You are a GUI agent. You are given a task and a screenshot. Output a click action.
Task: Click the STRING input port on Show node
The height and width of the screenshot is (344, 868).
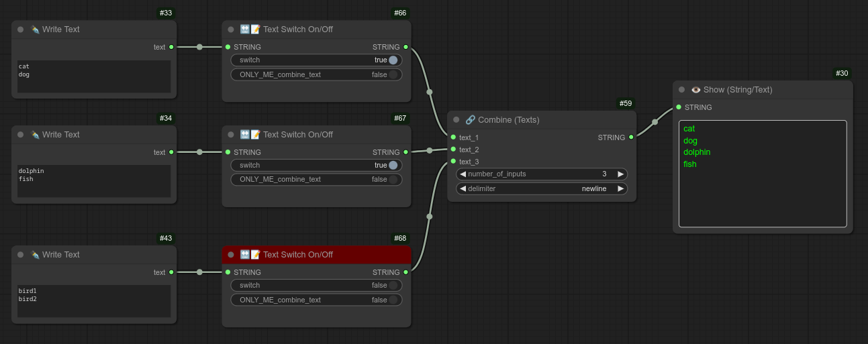point(679,107)
